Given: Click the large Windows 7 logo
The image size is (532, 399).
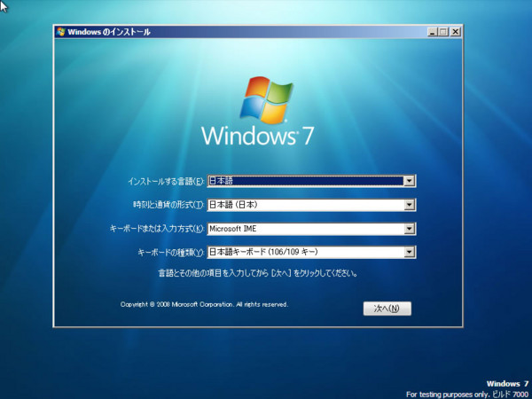Looking at the screenshot, I should point(258,111).
